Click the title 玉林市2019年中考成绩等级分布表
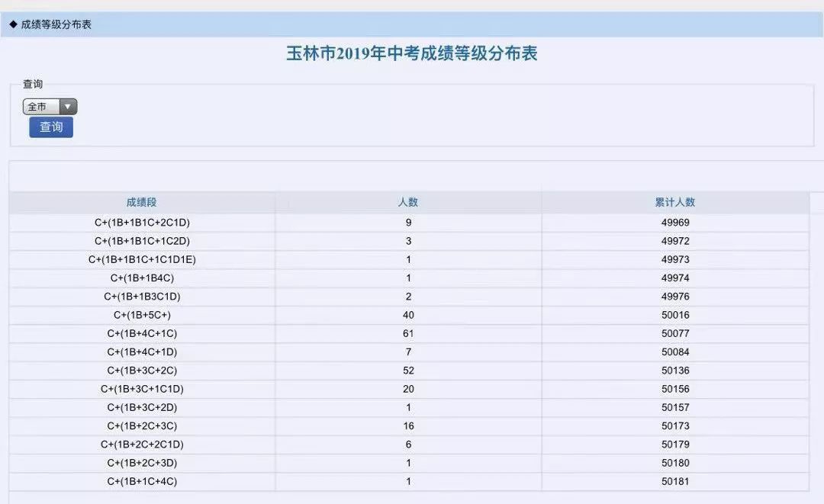Viewport: 824px width, 504px height. click(411, 53)
